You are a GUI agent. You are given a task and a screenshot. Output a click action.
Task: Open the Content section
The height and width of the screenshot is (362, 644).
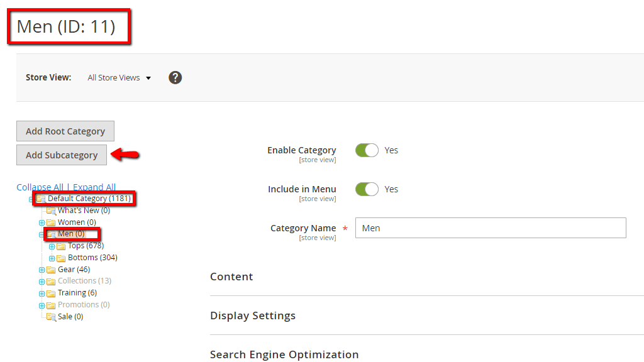(231, 277)
